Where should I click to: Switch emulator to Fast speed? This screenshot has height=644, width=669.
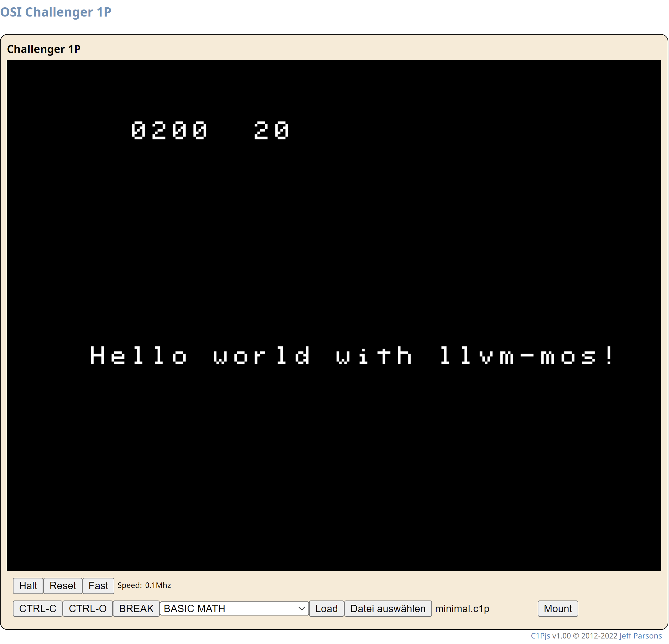98,586
